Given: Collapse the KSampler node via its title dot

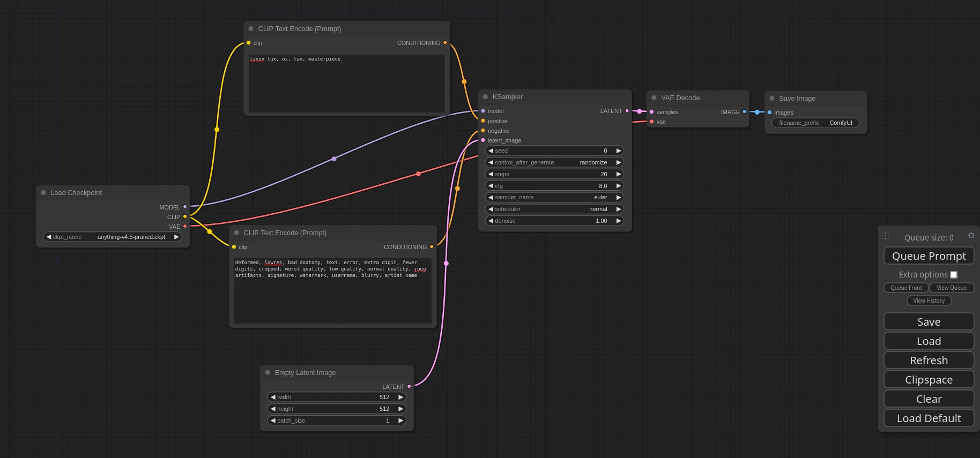Looking at the screenshot, I should coord(485,97).
